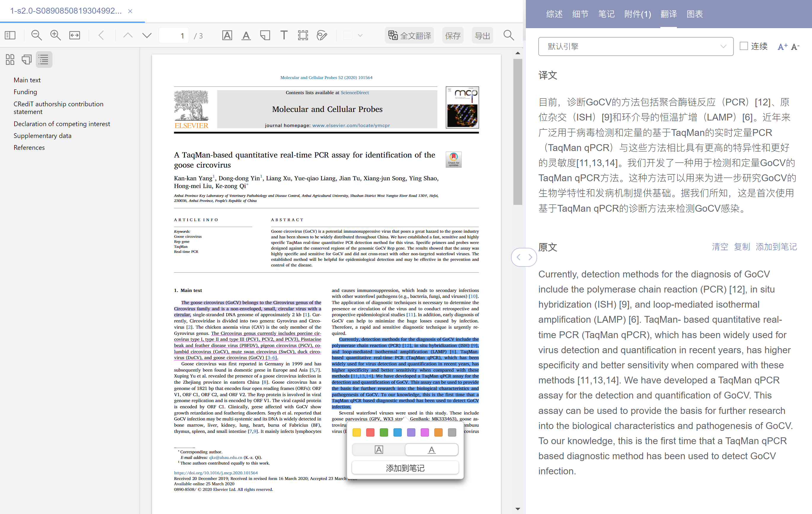Open Supplementary data outline entry

click(x=42, y=136)
